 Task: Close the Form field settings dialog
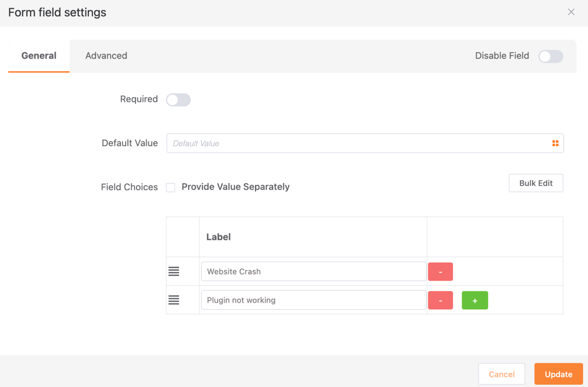(x=571, y=12)
